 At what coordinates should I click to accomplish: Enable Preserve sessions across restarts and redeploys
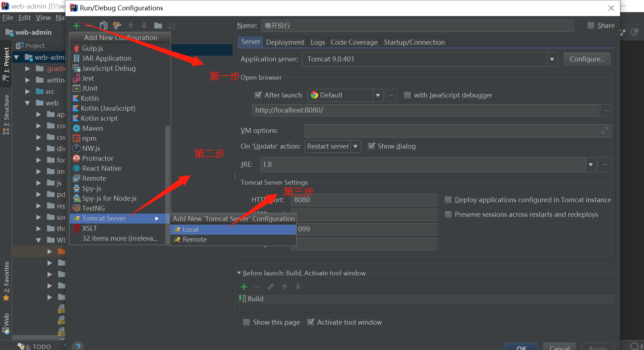448,214
